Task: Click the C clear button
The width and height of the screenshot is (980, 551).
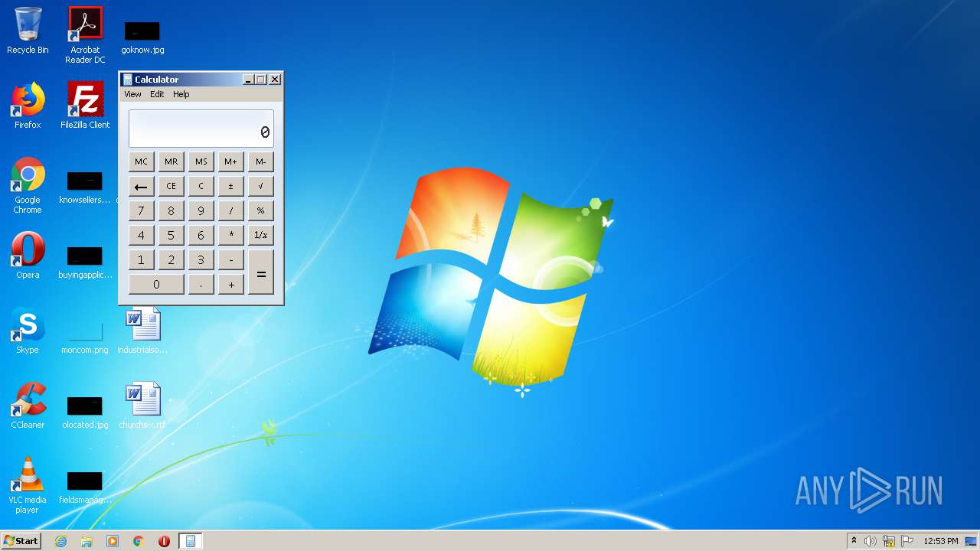Action: pos(201,186)
